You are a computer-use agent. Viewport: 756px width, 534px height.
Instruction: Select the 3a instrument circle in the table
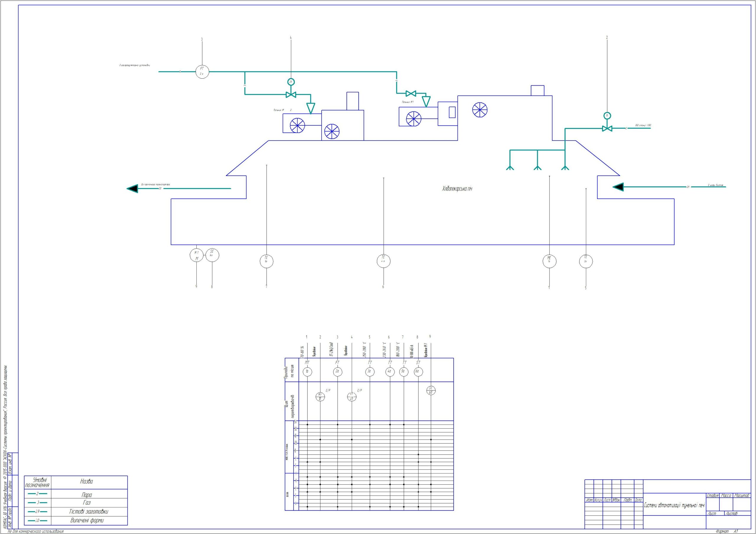point(370,372)
